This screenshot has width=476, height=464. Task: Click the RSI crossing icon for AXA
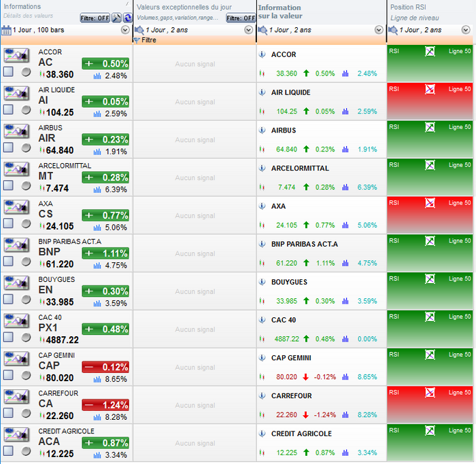(x=430, y=203)
